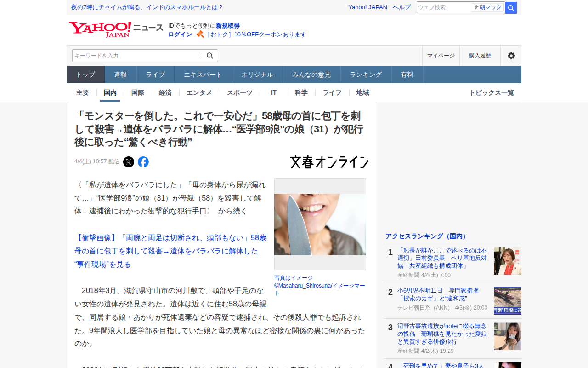The height and width of the screenshot is (368, 588).
Task: Click the Yahoo! JAPAN news logo
Action: [116, 29]
